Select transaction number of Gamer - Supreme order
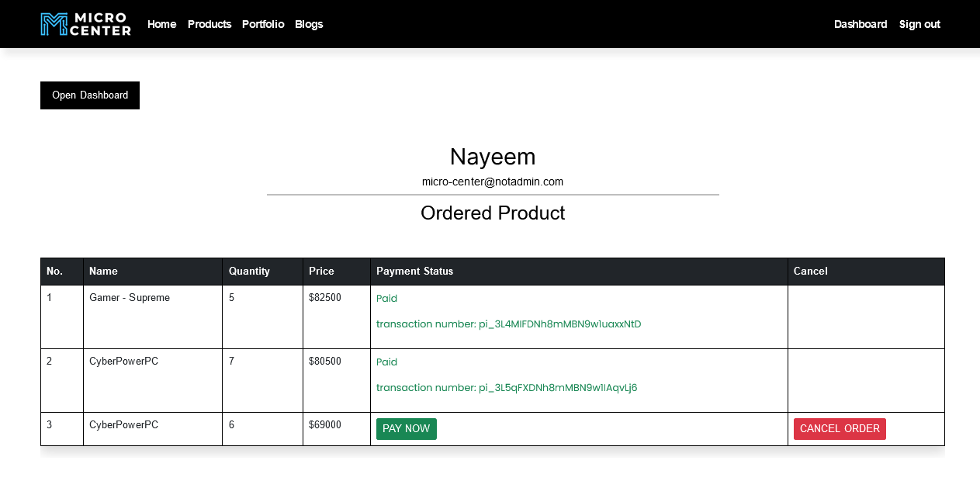Screen dimensions: 980x488 tap(508, 324)
